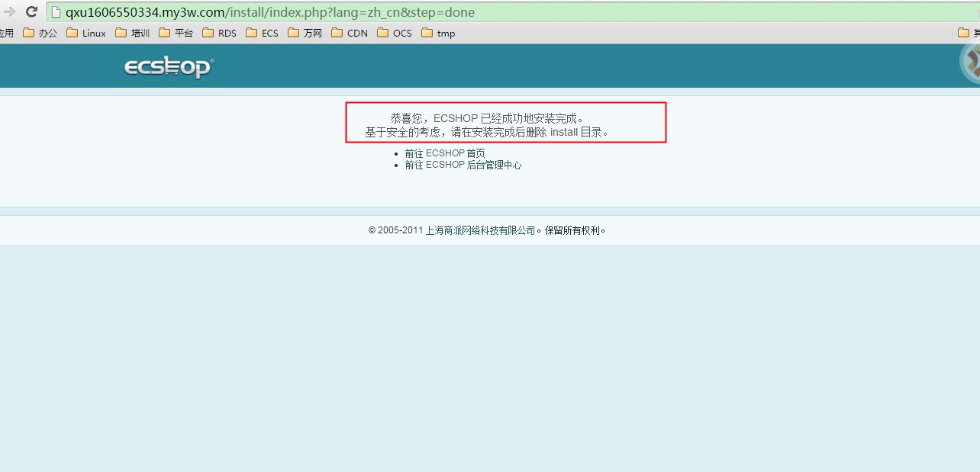
Task: Open the RDS bookmarks folder
Action: click(219, 33)
